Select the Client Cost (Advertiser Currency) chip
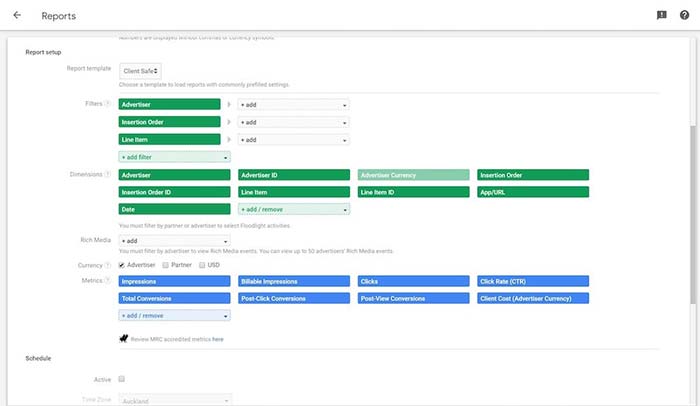 point(533,298)
